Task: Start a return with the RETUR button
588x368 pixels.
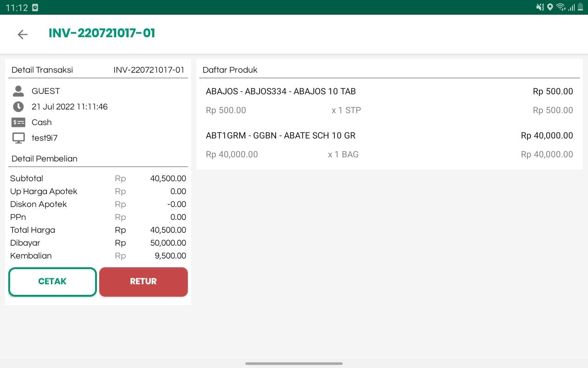Action: [x=143, y=282]
